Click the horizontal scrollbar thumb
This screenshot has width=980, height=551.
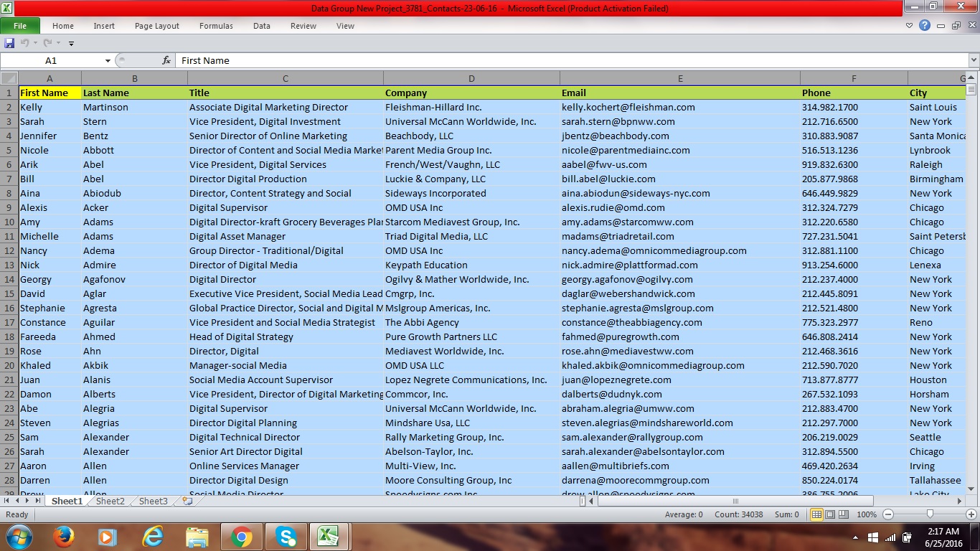(735, 501)
